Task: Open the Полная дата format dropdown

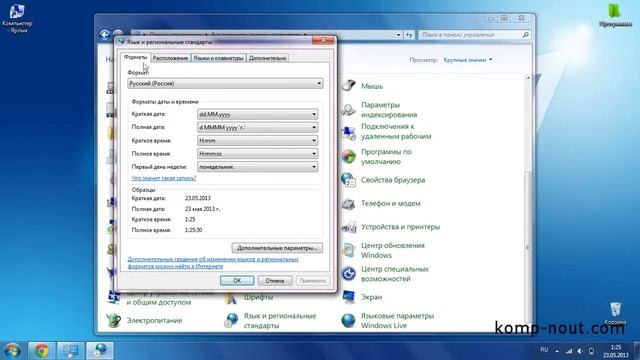Action: click(258, 127)
